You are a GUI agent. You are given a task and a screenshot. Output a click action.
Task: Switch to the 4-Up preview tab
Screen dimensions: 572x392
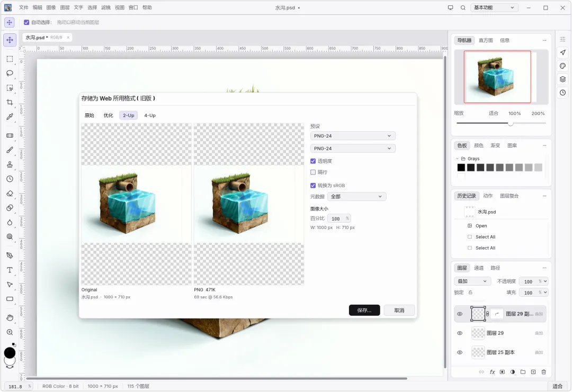(x=150, y=115)
